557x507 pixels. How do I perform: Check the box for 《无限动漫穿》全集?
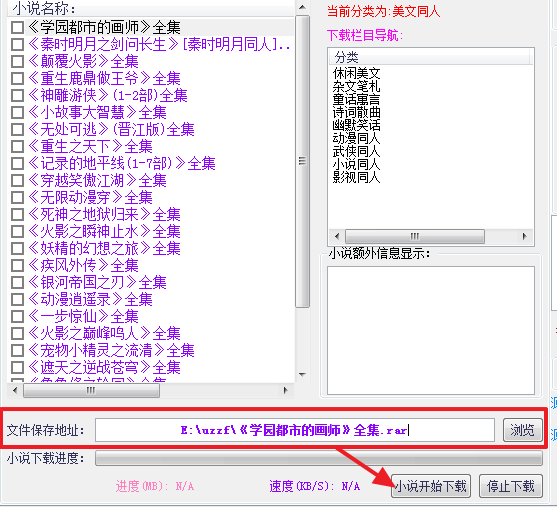click(x=17, y=198)
